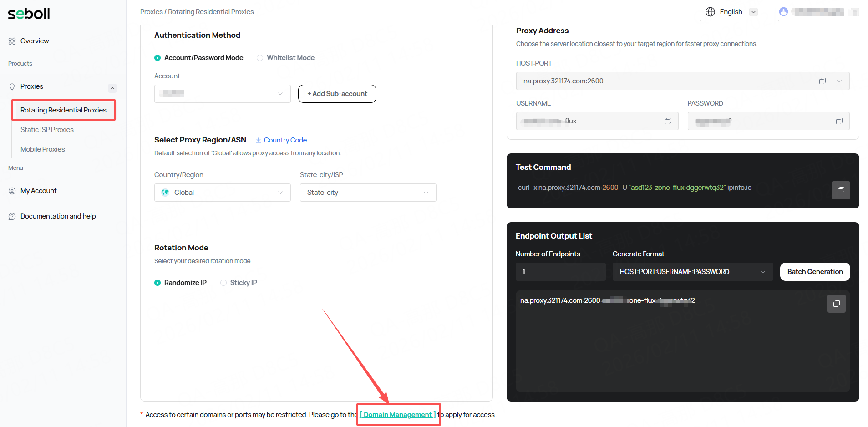This screenshot has height=427, width=868.
Task: Select Sticky IP rotation mode
Action: click(x=223, y=283)
